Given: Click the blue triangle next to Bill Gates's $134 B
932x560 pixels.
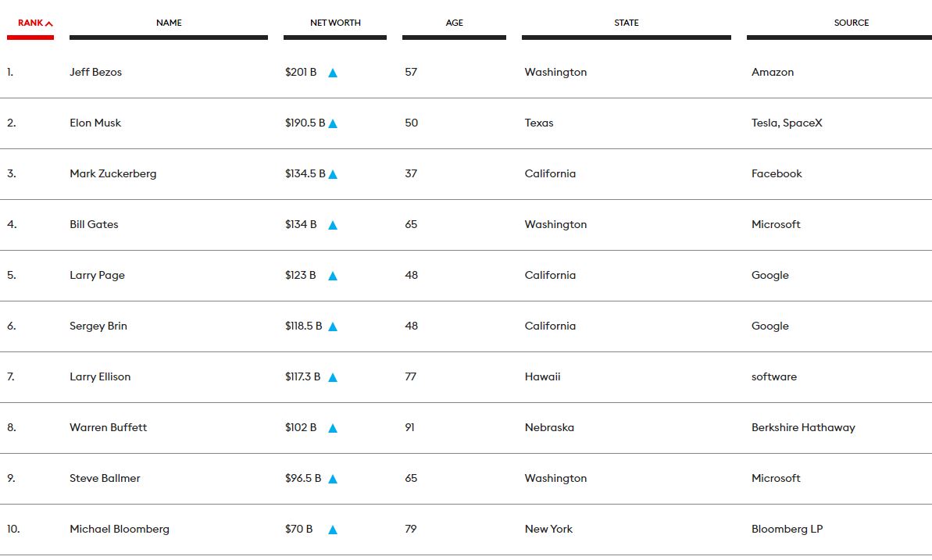Looking at the screenshot, I should click(x=333, y=225).
